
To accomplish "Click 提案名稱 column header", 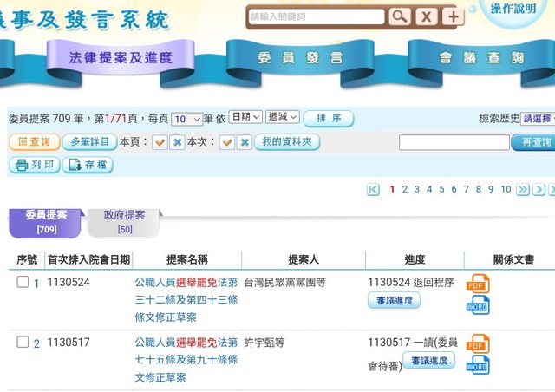I will coord(187,259).
